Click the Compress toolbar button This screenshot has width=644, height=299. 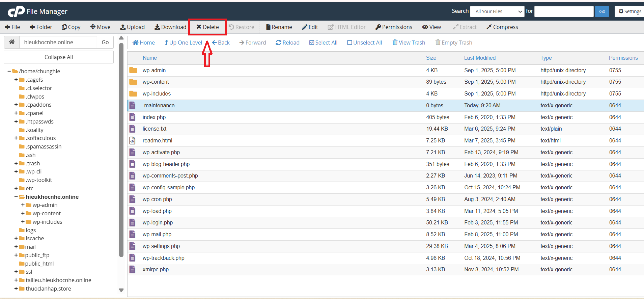coord(502,27)
